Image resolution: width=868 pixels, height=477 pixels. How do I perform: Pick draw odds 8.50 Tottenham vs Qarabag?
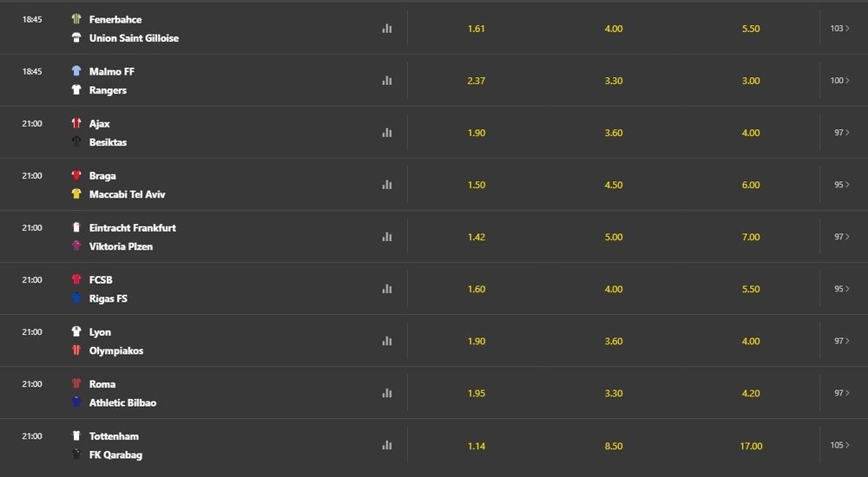click(614, 446)
